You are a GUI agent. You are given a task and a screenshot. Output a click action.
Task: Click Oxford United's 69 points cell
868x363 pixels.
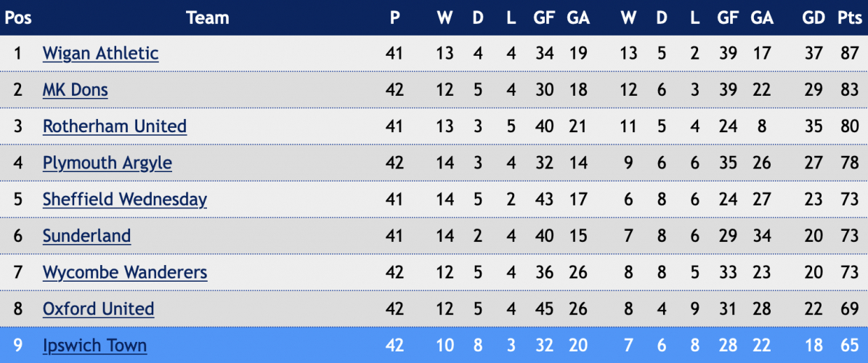tap(849, 309)
